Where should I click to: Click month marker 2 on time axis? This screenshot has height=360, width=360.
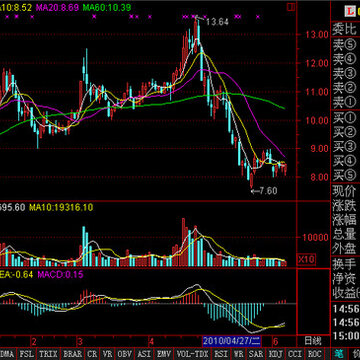[x=34, y=341]
